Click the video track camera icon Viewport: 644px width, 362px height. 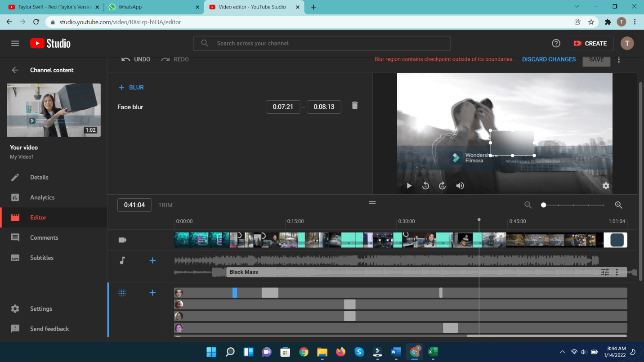tap(122, 240)
